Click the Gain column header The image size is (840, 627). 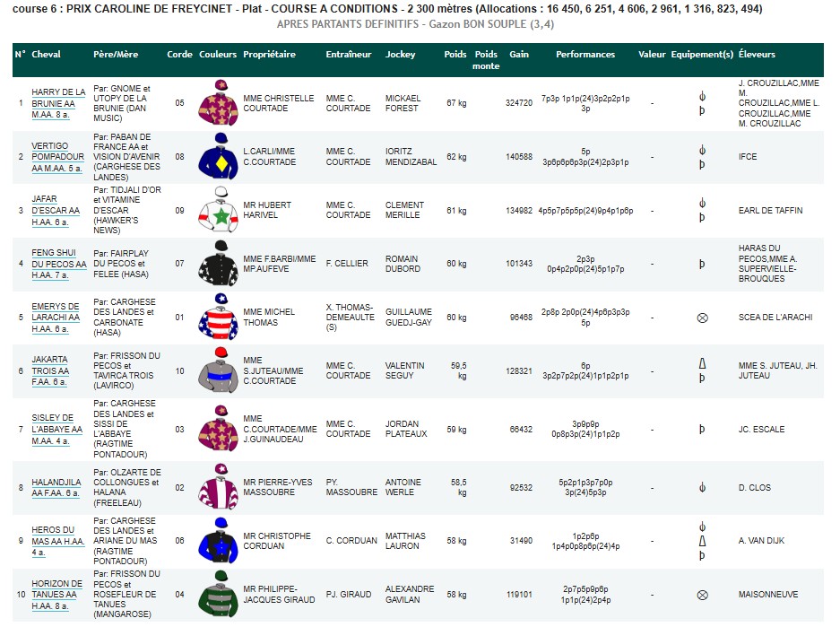tap(518, 55)
